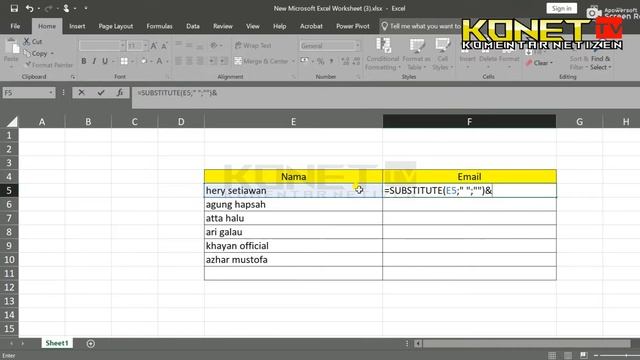
Task: Open the File tab
Action: [x=15, y=26]
